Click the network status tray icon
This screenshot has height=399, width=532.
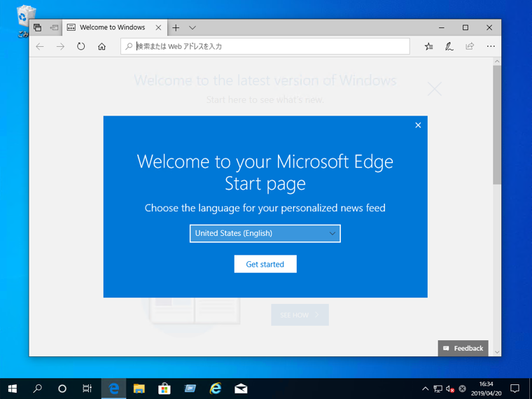(437, 388)
